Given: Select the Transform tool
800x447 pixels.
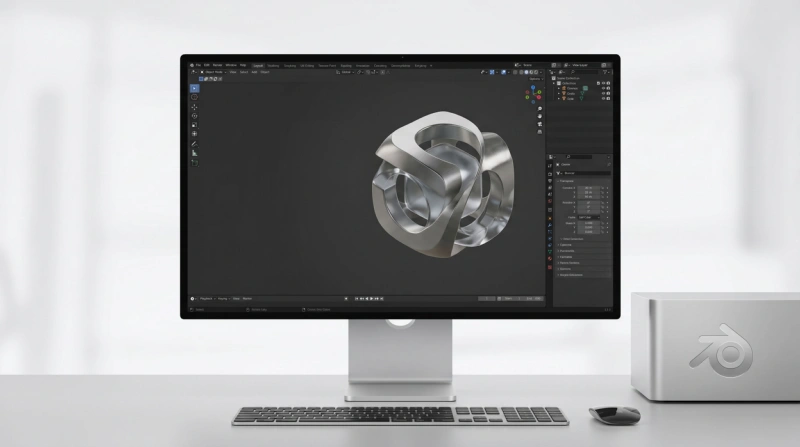Looking at the screenshot, I should [194, 134].
